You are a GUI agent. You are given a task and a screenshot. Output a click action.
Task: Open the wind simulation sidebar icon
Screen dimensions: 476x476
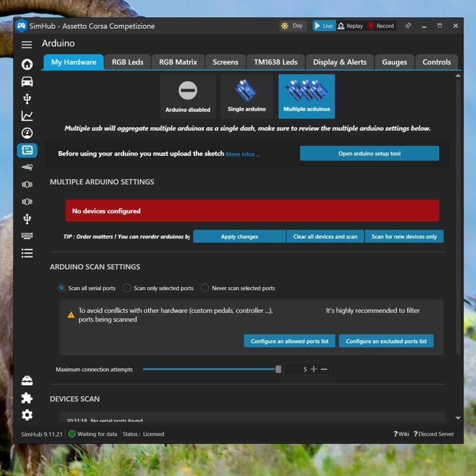tap(27, 167)
